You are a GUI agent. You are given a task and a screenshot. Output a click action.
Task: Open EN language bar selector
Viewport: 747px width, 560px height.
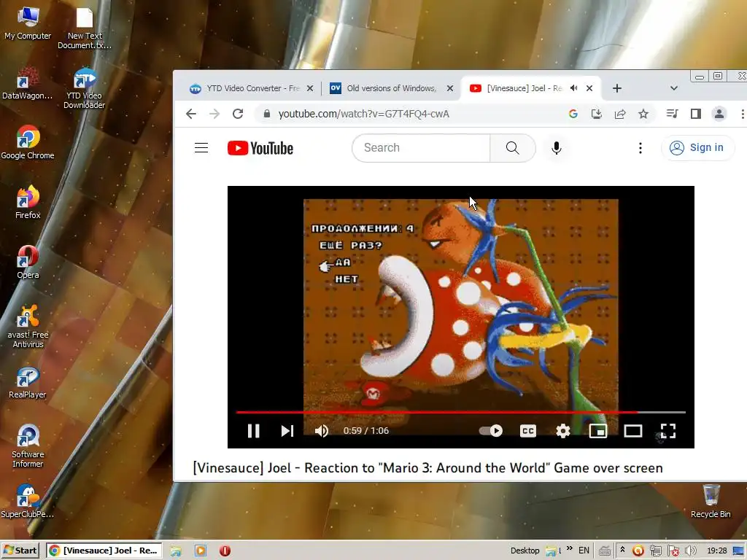(x=584, y=551)
